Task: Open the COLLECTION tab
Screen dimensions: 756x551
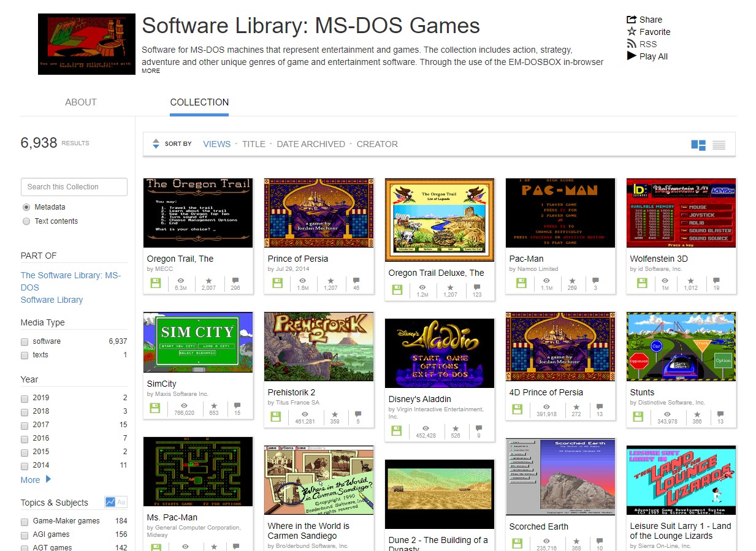Action: (x=199, y=102)
